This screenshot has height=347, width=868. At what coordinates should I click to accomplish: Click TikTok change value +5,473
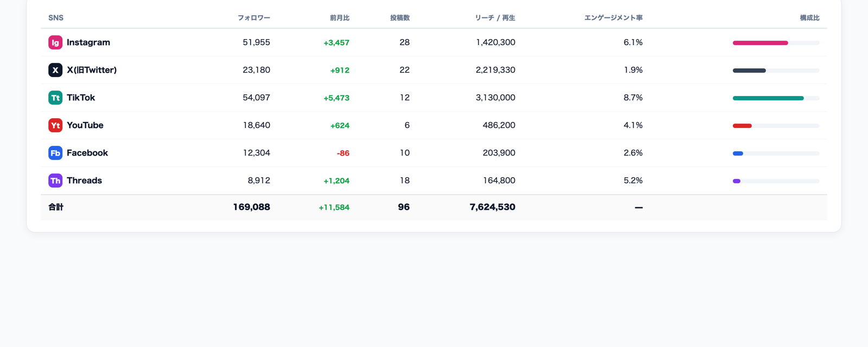[x=336, y=98]
